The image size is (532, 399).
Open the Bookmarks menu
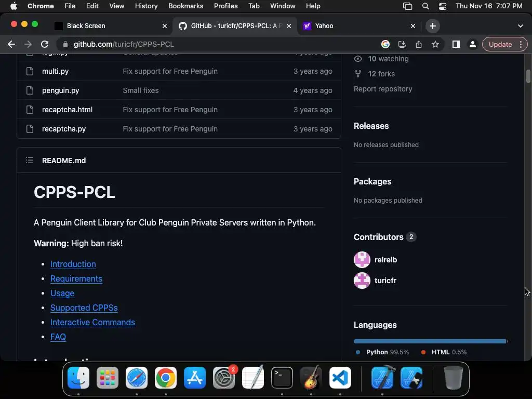[x=185, y=6]
